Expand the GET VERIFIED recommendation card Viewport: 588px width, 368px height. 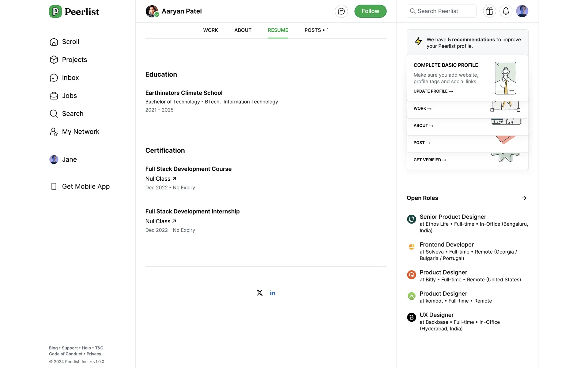(430, 160)
